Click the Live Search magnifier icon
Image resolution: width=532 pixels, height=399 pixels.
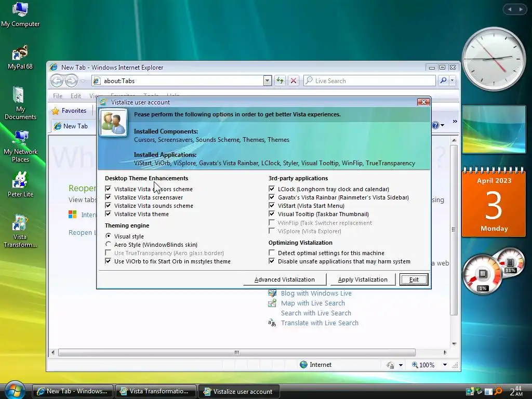pos(443,81)
